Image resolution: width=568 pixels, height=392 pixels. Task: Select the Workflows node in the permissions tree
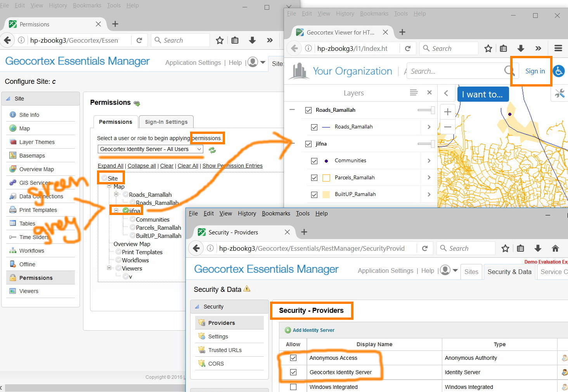click(135, 260)
